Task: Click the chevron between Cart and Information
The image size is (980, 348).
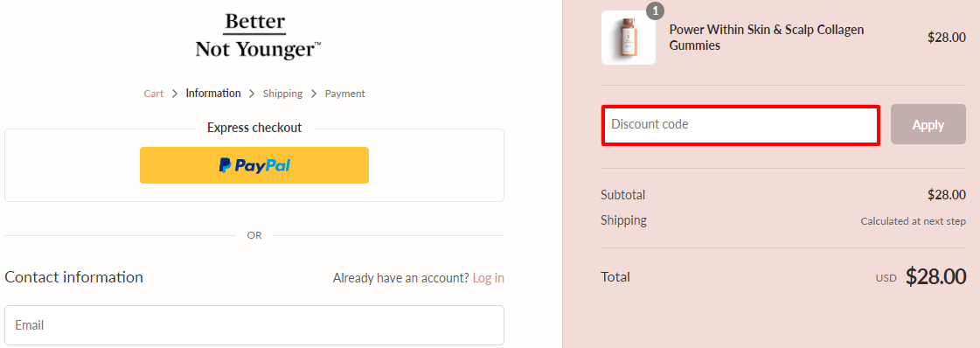Action: (175, 94)
